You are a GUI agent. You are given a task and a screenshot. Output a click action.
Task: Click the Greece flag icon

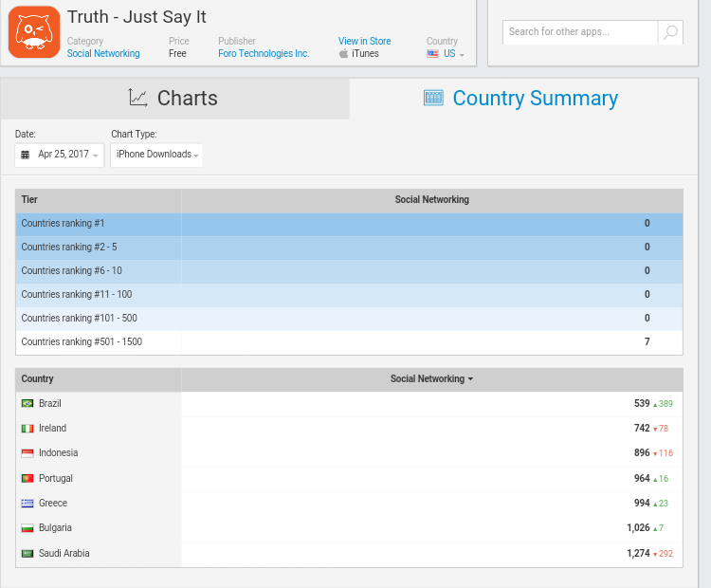[x=27, y=504]
